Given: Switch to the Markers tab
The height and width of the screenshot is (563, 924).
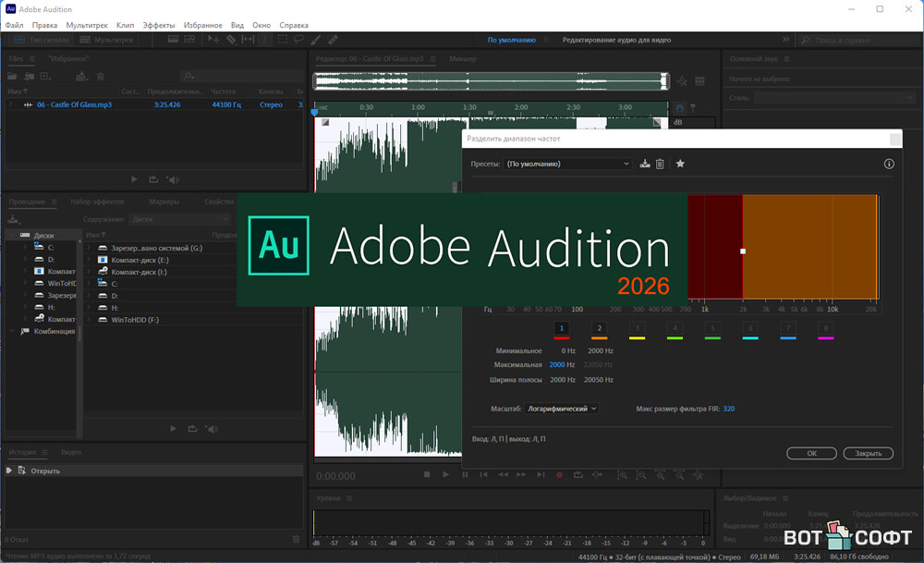Looking at the screenshot, I should (x=164, y=202).
